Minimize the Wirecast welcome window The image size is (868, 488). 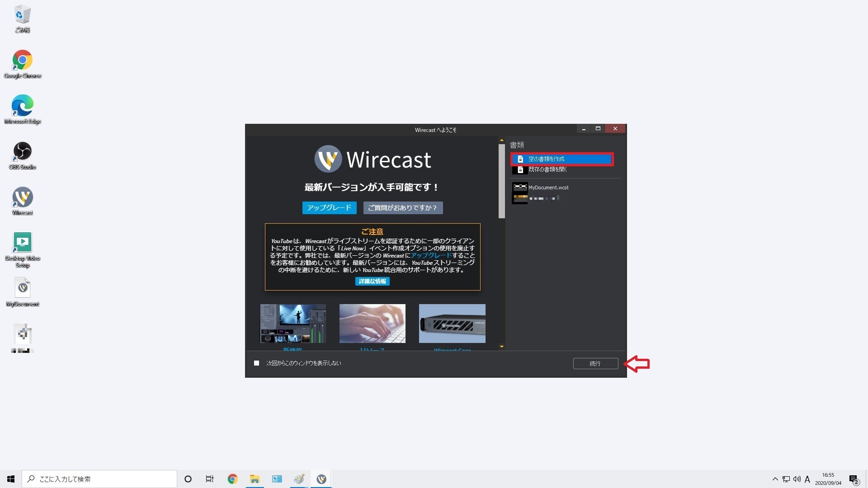click(584, 129)
